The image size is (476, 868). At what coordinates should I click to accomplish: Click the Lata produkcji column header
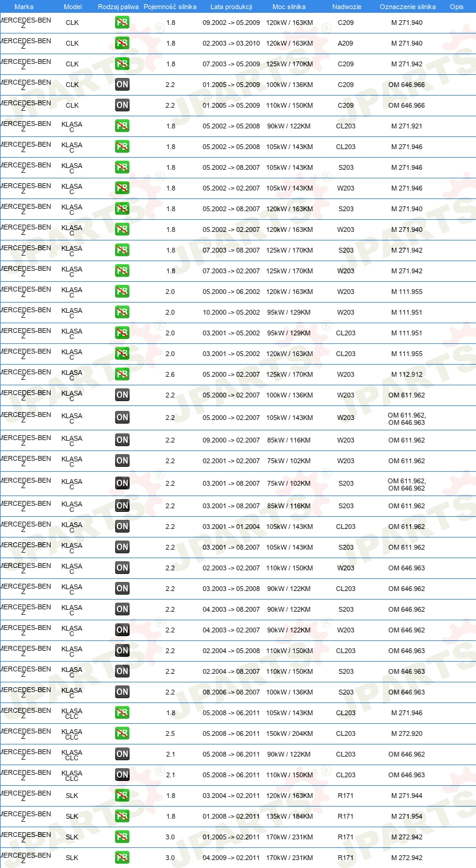coord(231,7)
